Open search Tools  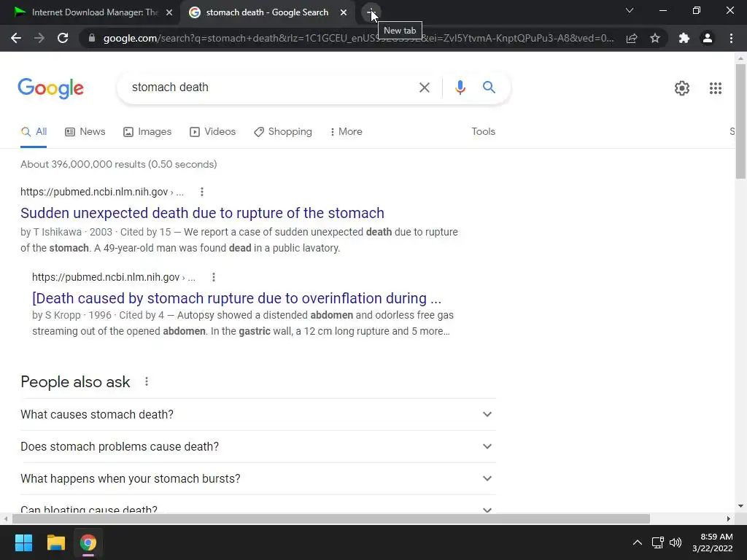coord(483,132)
